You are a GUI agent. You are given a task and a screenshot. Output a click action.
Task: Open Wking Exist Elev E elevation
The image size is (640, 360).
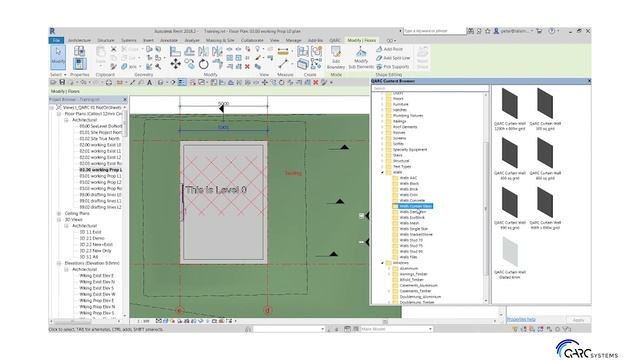(x=97, y=276)
